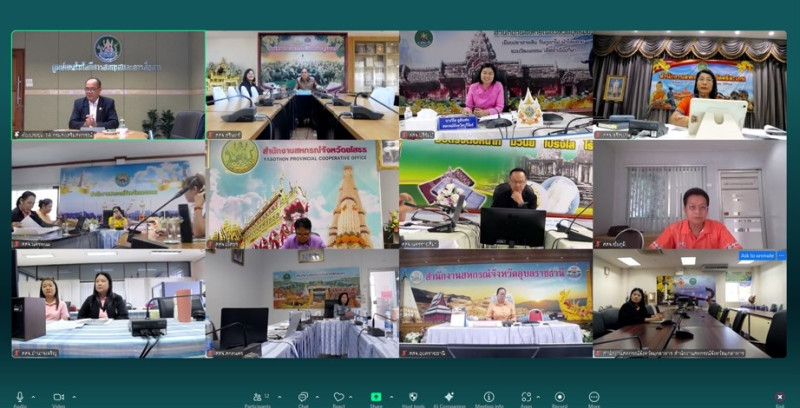
Task: Expand the arrow next to Participants
Action: (x=280, y=396)
